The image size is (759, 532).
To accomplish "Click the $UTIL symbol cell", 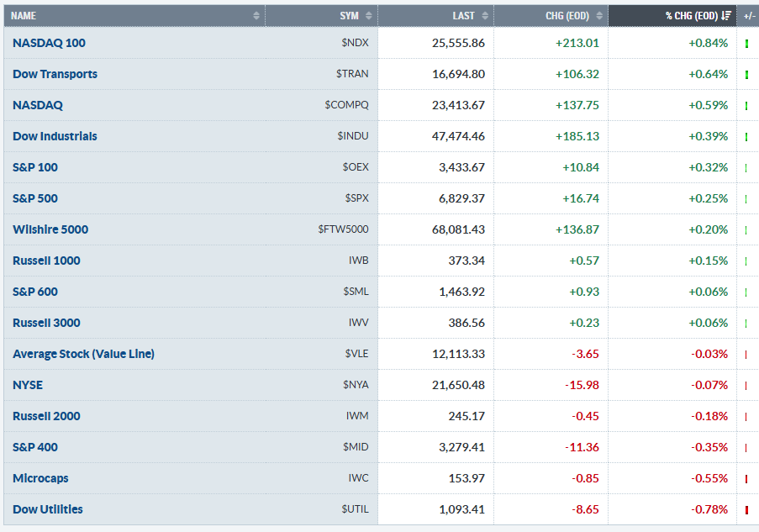I will point(355,509).
